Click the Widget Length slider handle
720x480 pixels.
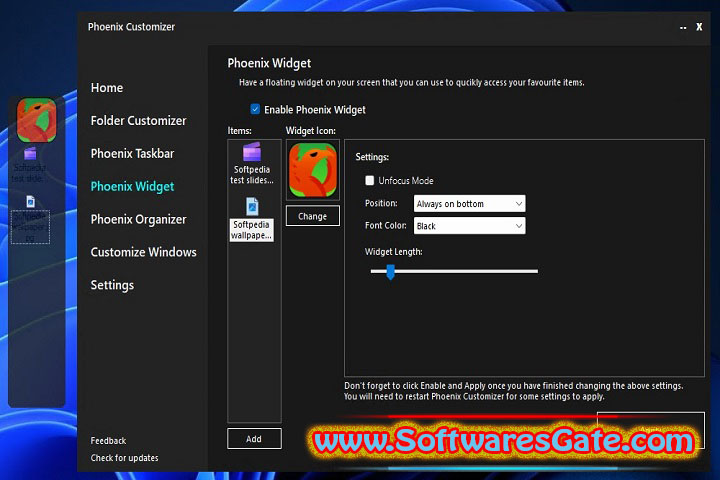(390, 271)
